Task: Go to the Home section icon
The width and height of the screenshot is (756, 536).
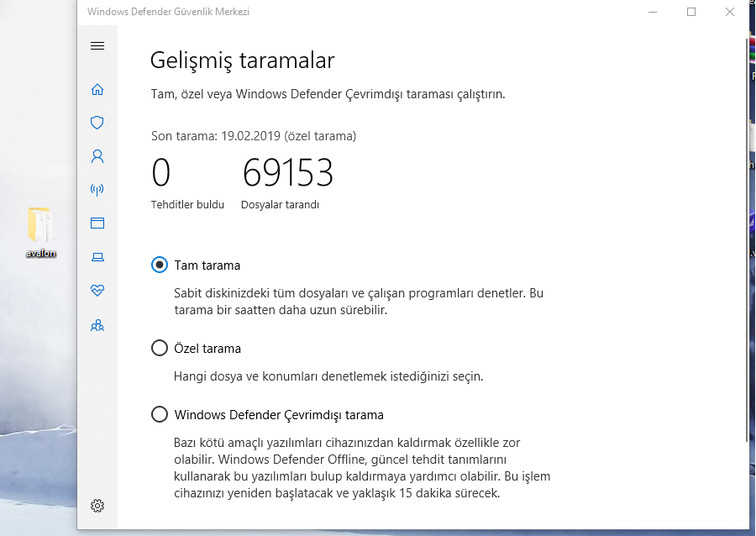Action: [97, 89]
